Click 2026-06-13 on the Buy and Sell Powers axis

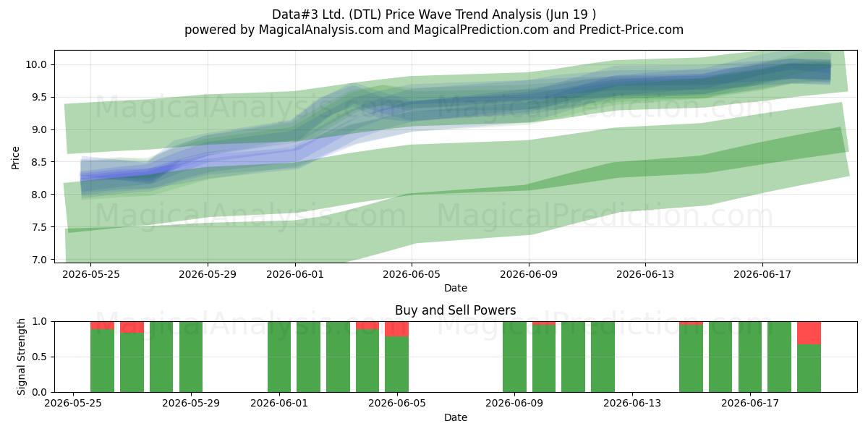[x=632, y=404]
